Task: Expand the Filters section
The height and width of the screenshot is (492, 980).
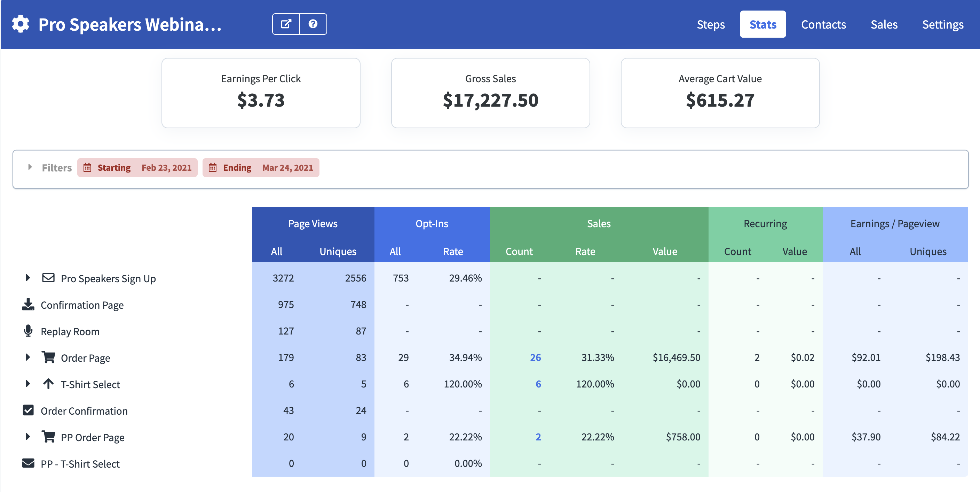Action: pyautogui.click(x=30, y=167)
